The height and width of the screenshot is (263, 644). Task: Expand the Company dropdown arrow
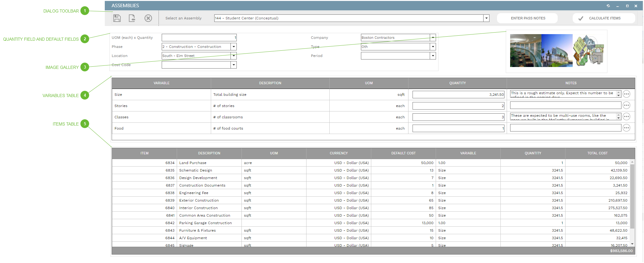point(433,38)
